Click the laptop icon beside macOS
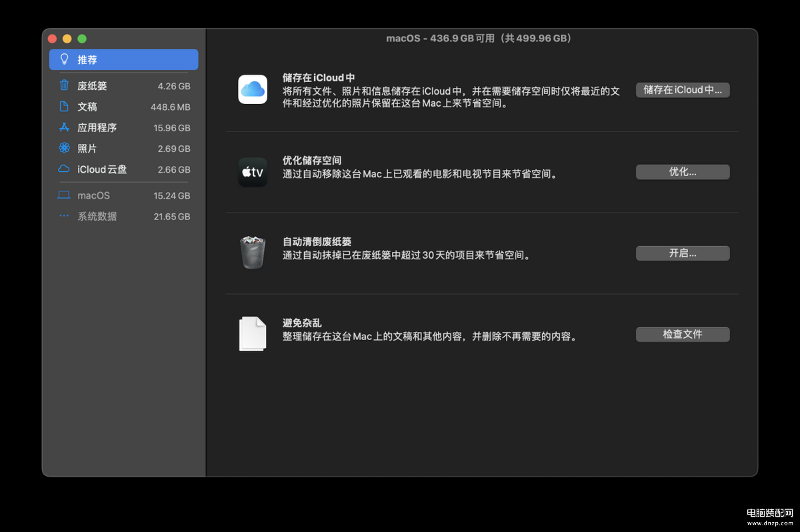The height and width of the screenshot is (532, 800). [64, 195]
